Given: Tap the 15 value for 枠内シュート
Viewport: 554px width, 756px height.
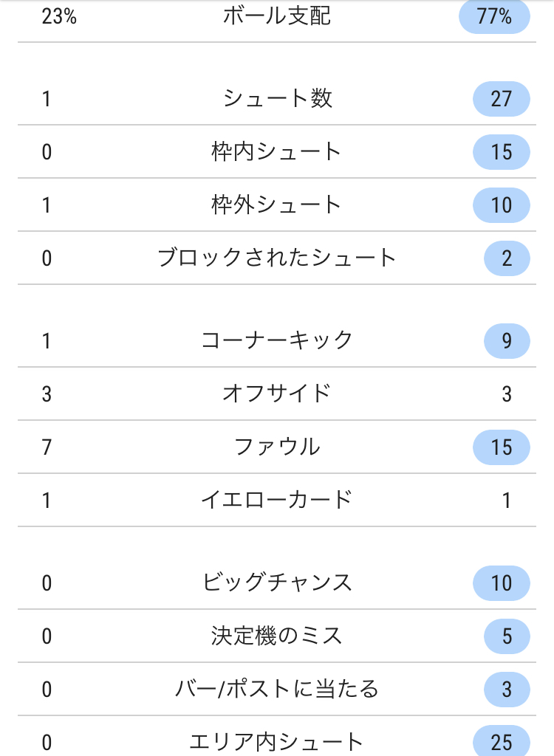Looking at the screenshot, I should pyautogui.click(x=502, y=152).
